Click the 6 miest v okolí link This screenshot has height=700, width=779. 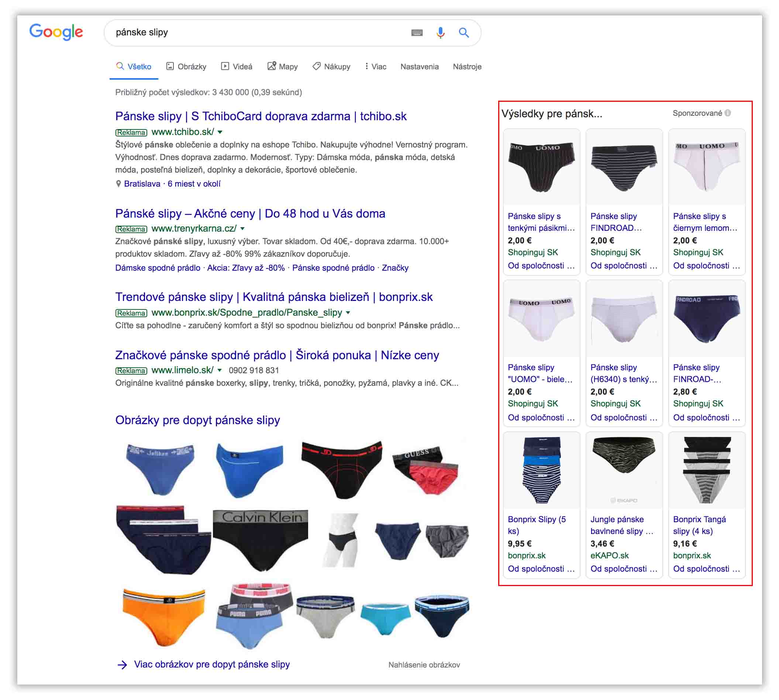point(194,184)
